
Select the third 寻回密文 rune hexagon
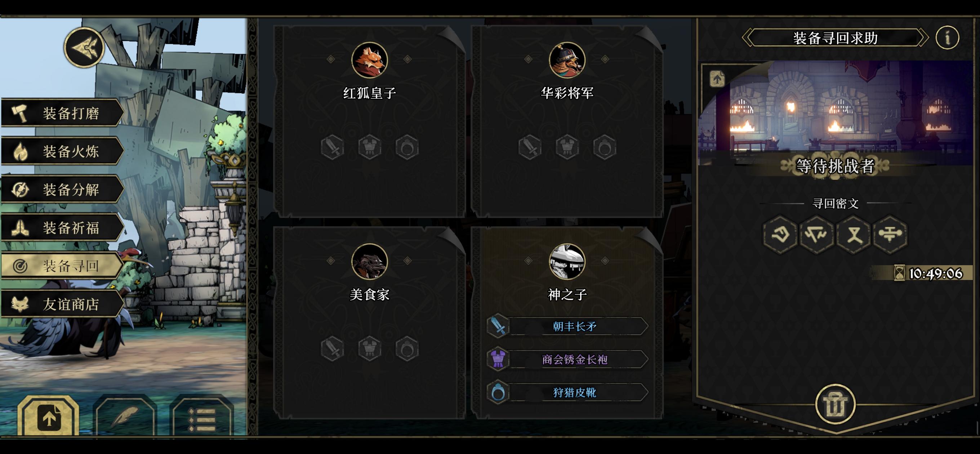point(854,234)
